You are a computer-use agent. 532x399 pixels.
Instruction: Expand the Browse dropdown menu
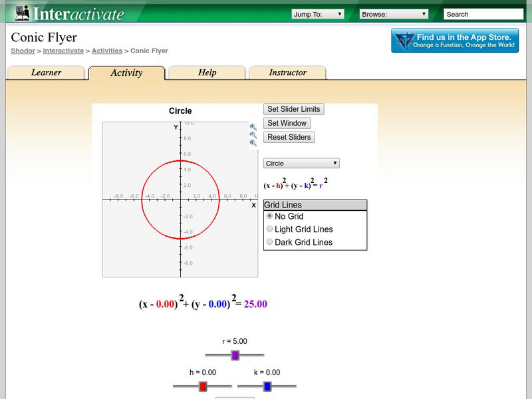click(x=394, y=14)
